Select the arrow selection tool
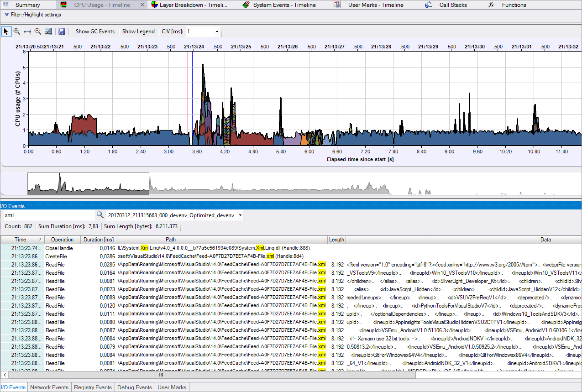Viewport: 582px width, 392px height. click(6, 31)
